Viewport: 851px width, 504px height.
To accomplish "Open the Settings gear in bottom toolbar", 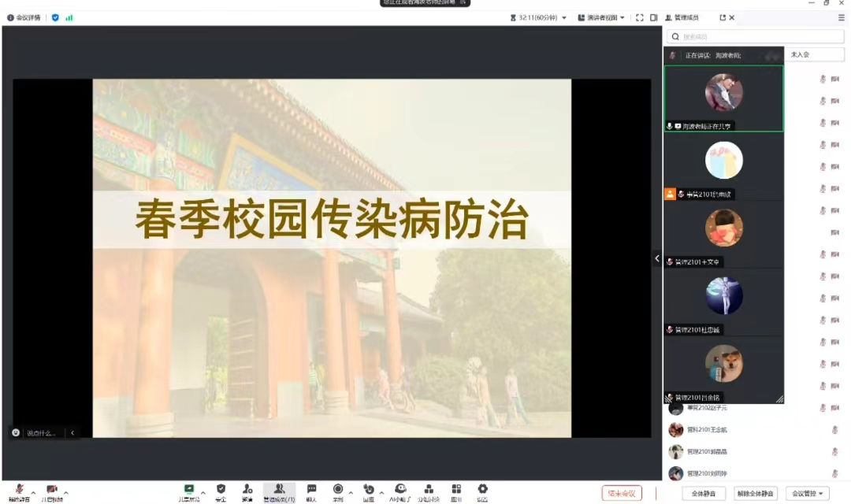I will click(482, 491).
